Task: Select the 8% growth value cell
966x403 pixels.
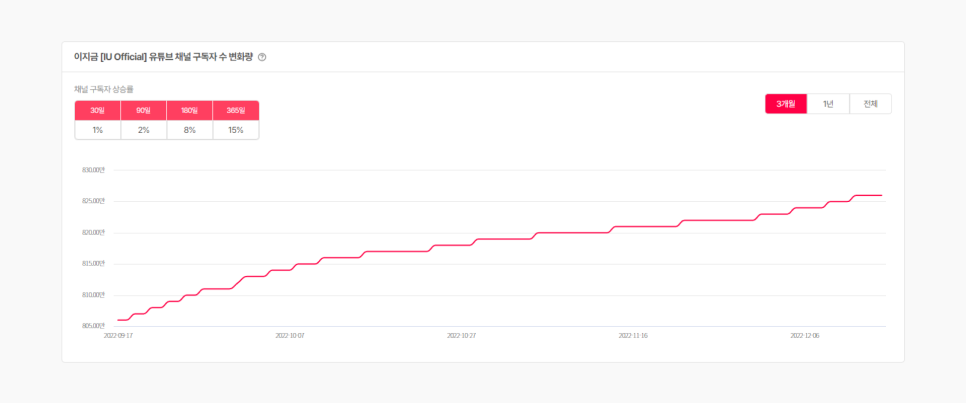Action: point(190,130)
